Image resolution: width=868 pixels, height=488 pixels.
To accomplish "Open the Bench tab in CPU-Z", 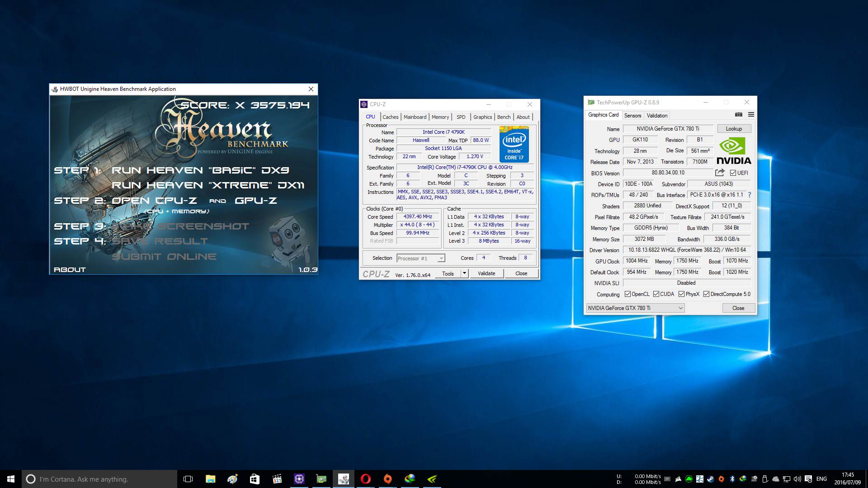I will point(504,117).
